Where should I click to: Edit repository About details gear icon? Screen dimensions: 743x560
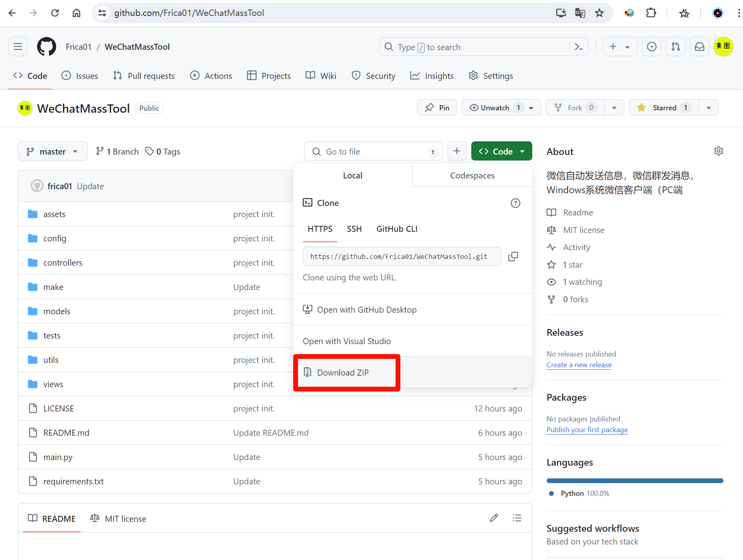point(719,151)
